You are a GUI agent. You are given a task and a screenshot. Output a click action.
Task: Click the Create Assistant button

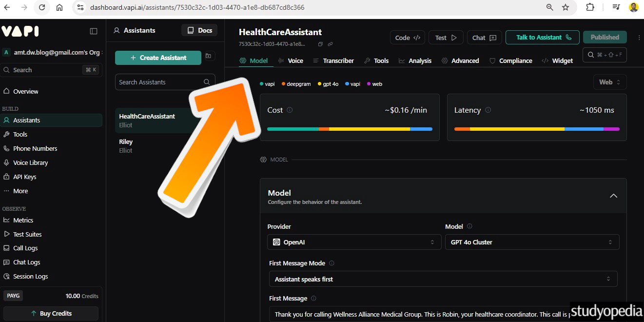(x=157, y=58)
